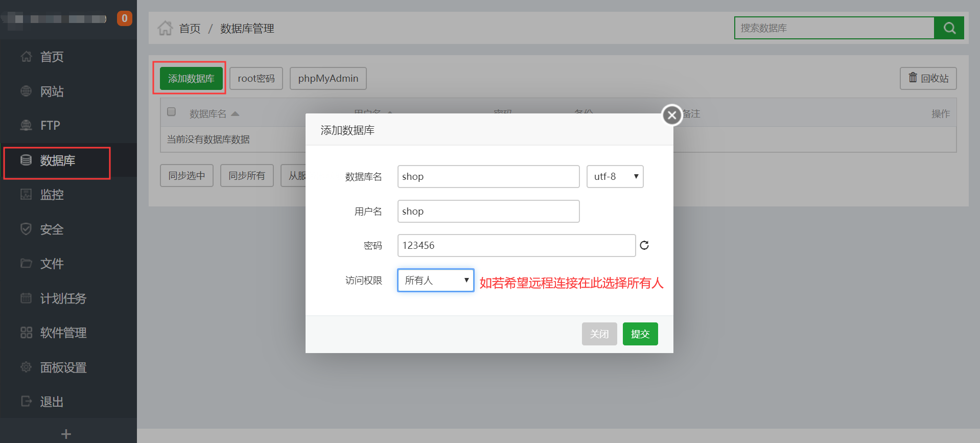The width and height of the screenshot is (980, 443).
Task: Close the add-database dialog with X icon
Action: click(x=672, y=115)
